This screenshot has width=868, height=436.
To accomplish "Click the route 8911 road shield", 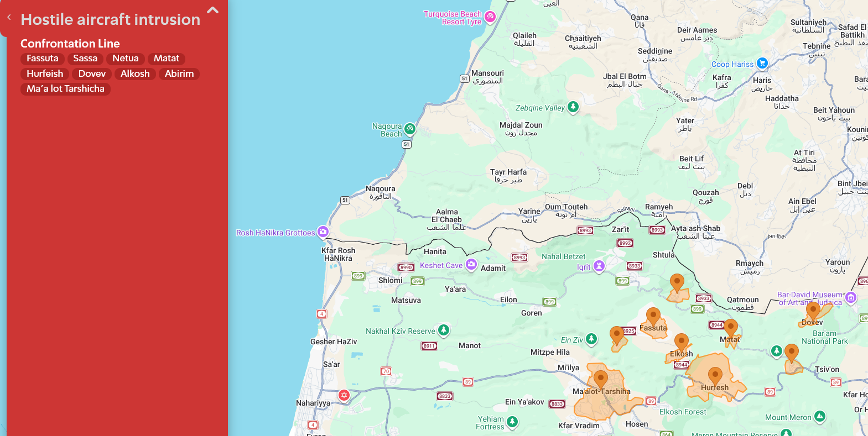I will pos(429,346).
